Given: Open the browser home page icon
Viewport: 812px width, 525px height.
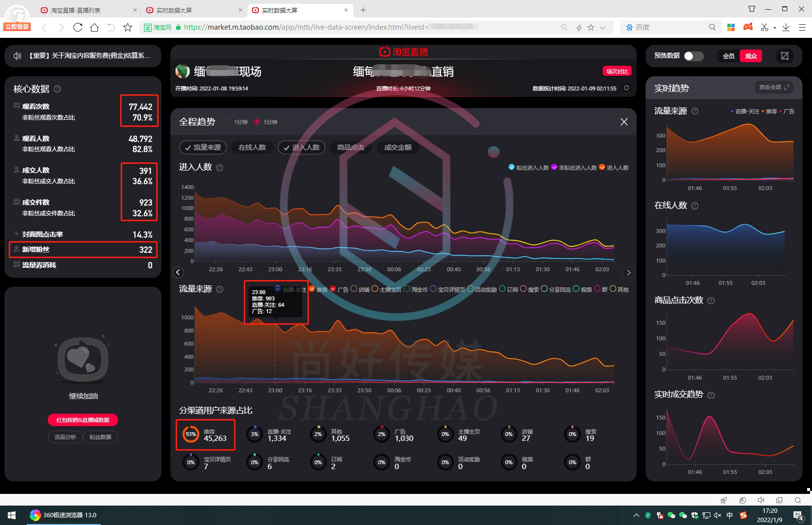Looking at the screenshot, I should pyautogui.click(x=94, y=27).
